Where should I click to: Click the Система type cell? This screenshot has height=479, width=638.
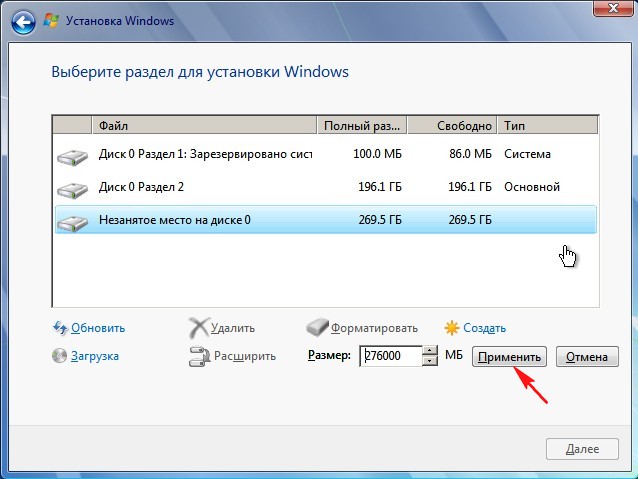pyautogui.click(x=527, y=154)
